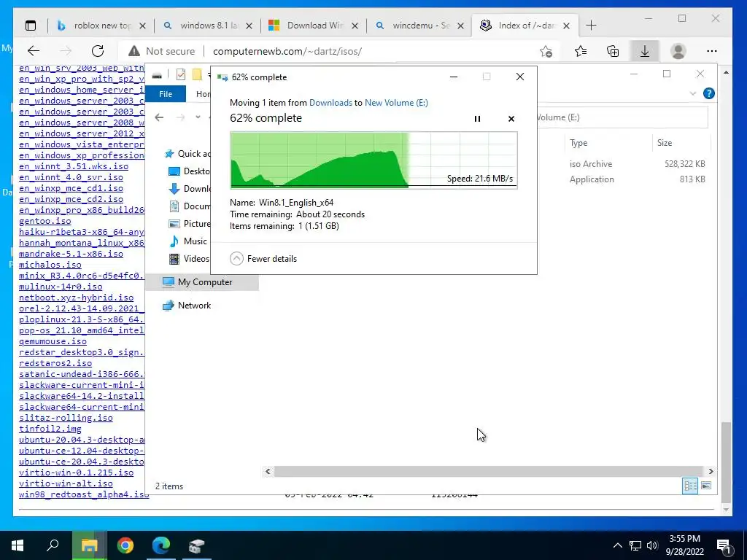Click the Properties checkmark icon in Explorer toolbar
The image size is (747, 560).
coord(181,75)
